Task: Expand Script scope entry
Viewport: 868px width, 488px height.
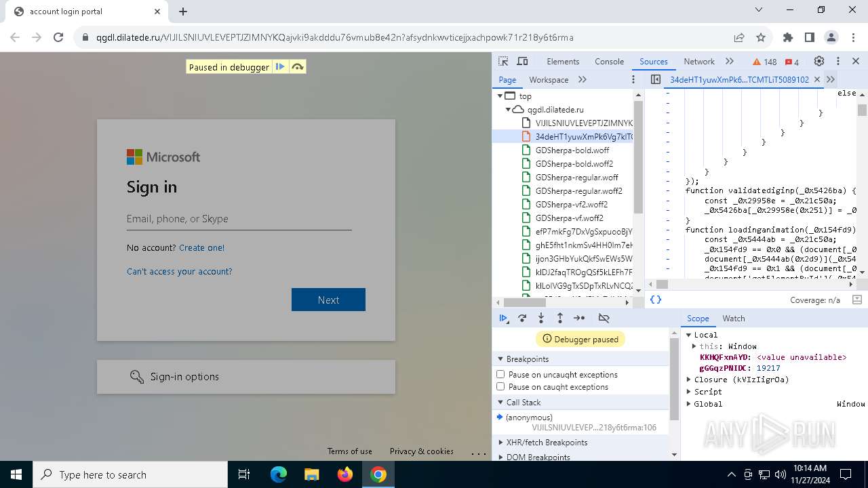Action: coord(689,392)
